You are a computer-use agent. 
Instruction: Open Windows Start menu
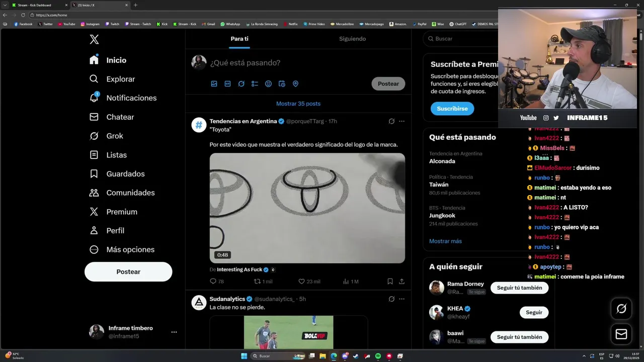244,356
